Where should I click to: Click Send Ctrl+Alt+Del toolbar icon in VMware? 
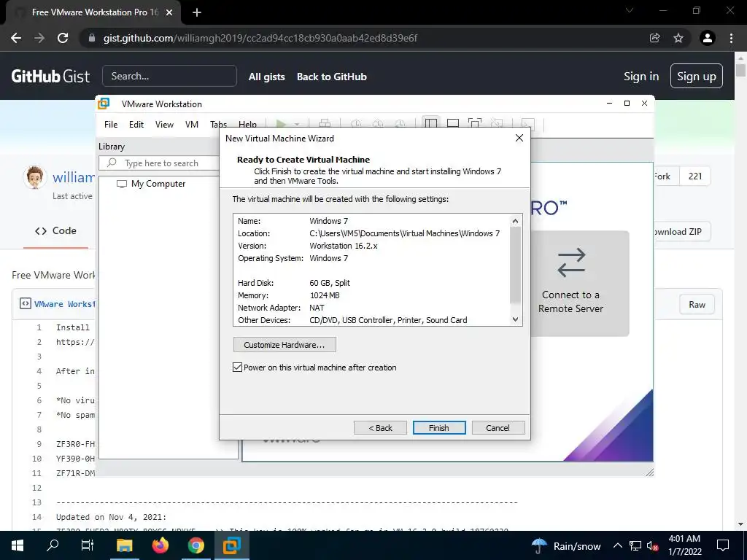(325, 124)
